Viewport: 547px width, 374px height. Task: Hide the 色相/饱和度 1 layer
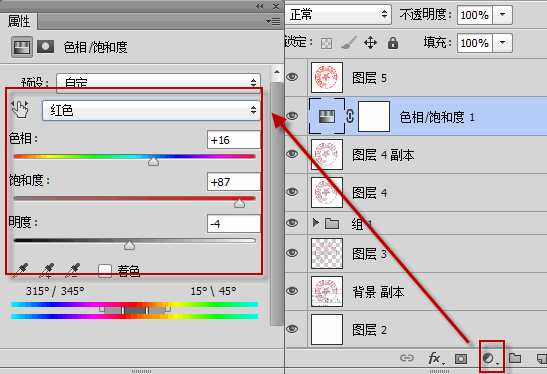pyautogui.click(x=292, y=115)
